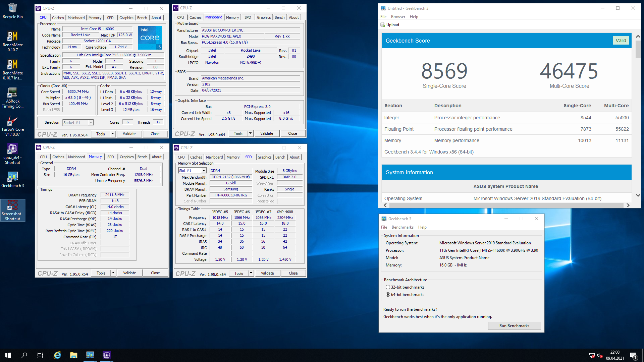This screenshot has height=362, width=644.
Task: Click the Upload icon in Geekbench results
Action: click(383, 25)
